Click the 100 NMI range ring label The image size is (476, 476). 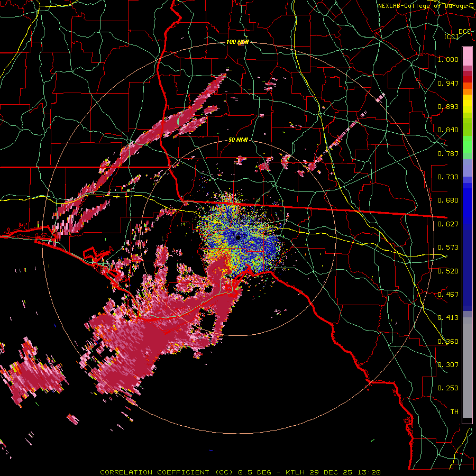pos(237,42)
